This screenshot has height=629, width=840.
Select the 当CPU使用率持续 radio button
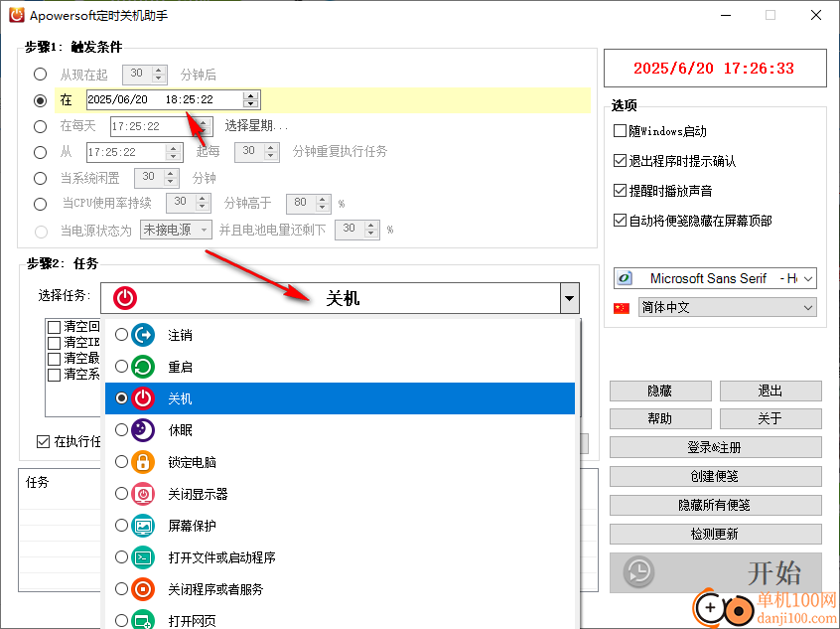[x=40, y=204]
